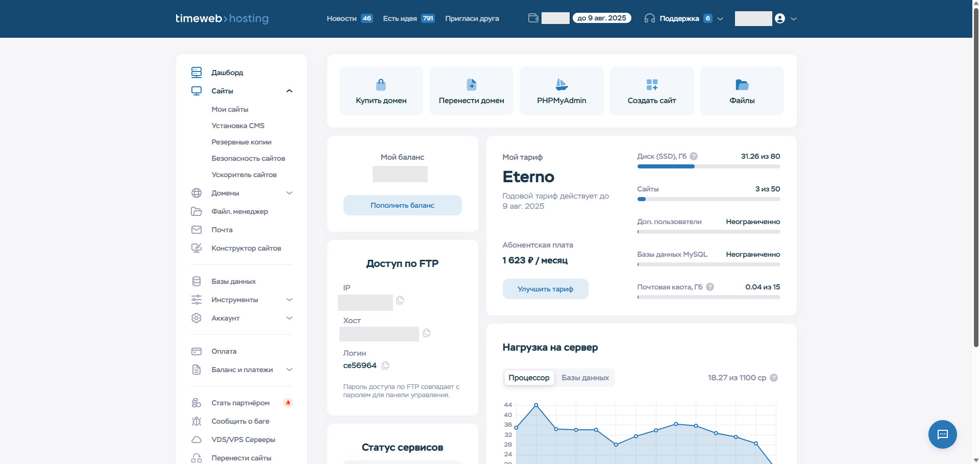Open the chat widget button
Viewport: 980px width, 464px height.
coord(943,434)
